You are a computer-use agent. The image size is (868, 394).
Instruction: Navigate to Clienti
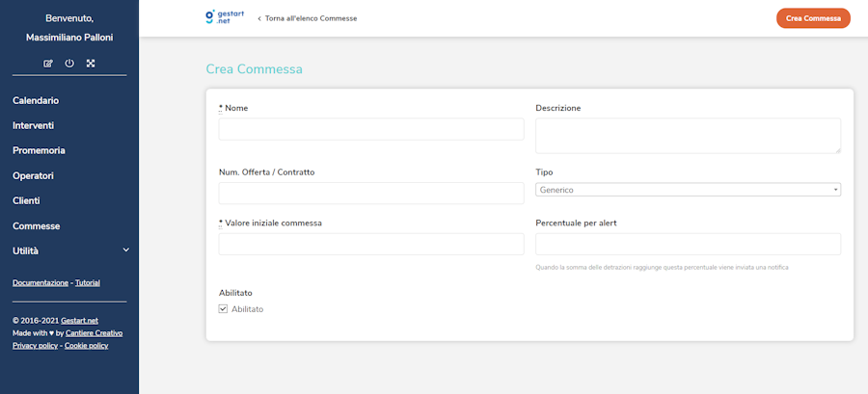point(26,200)
